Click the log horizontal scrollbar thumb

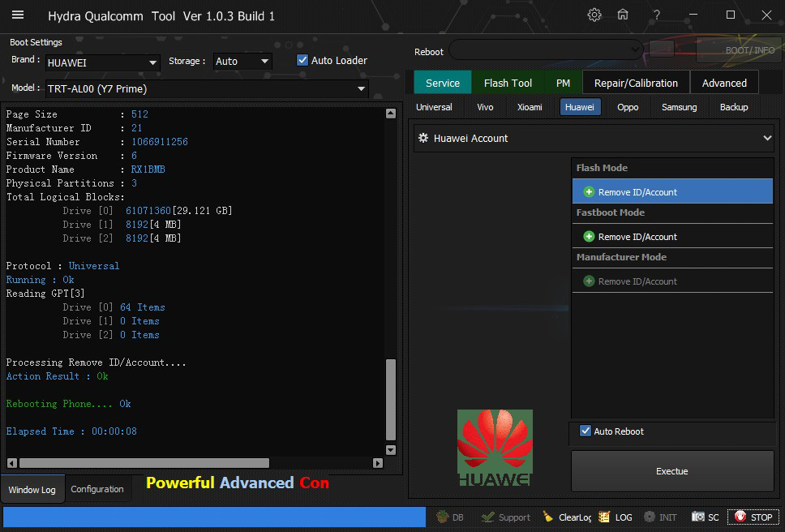coord(144,463)
